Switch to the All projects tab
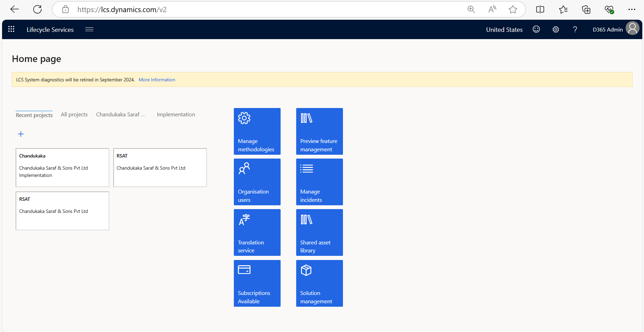 point(74,115)
